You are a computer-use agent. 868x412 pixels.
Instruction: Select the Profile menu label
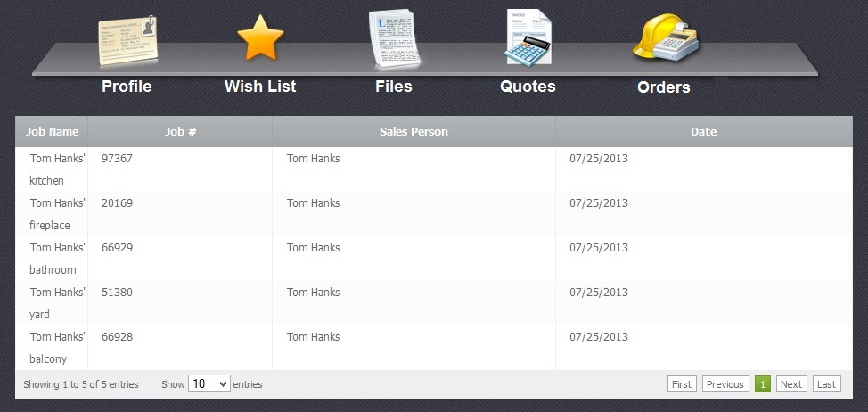(x=127, y=87)
